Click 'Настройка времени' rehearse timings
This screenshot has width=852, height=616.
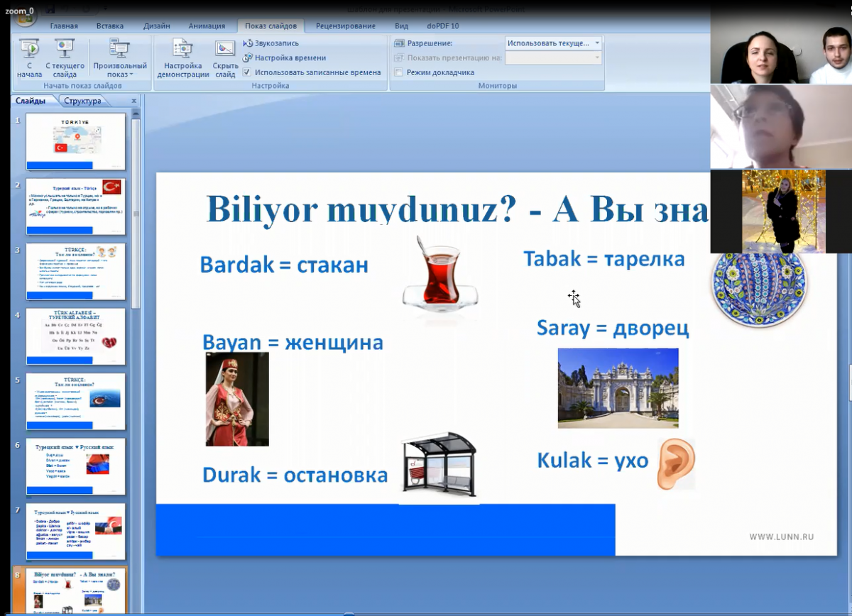point(285,57)
